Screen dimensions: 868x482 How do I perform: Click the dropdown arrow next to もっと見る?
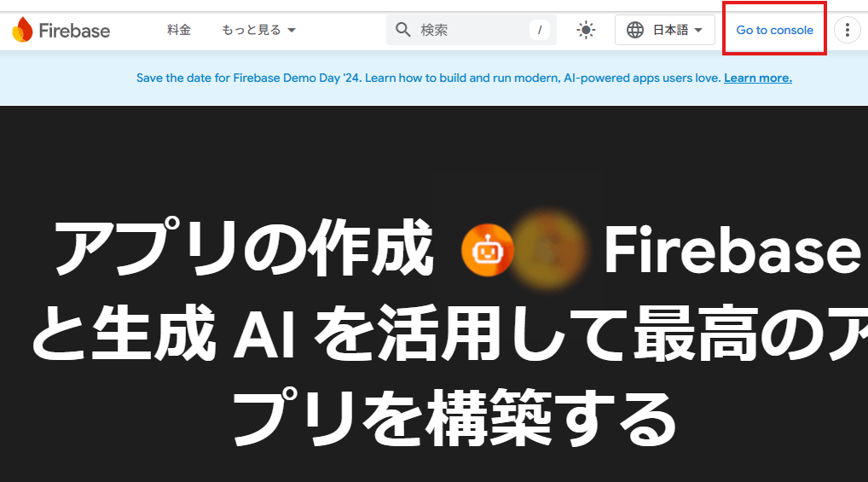292,31
